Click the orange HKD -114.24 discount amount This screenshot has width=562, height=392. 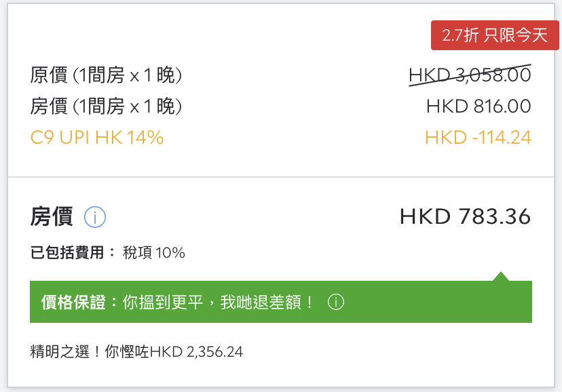tap(478, 138)
